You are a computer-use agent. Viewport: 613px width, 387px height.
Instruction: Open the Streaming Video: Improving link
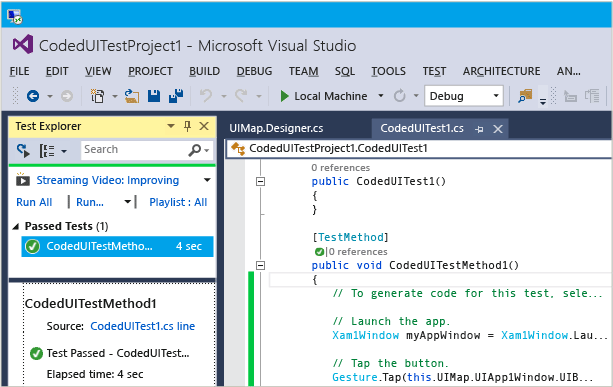108,180
